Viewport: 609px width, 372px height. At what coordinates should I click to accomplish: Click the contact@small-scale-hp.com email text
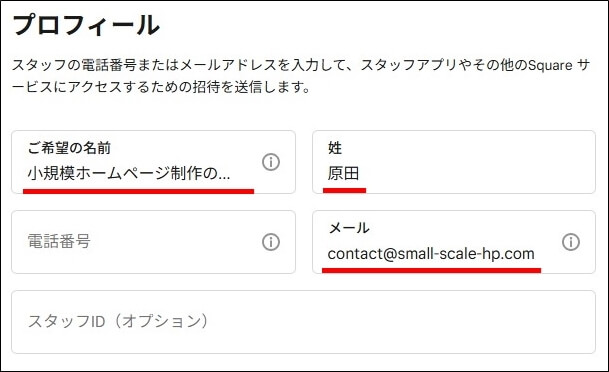[431, 254]
